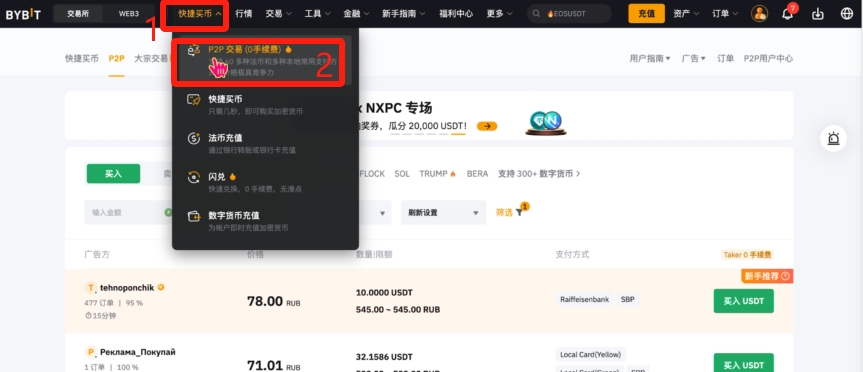Click the 法币充值 dollar icon
This screenshot has height=372, width=863.
click(x=193, y=138)
